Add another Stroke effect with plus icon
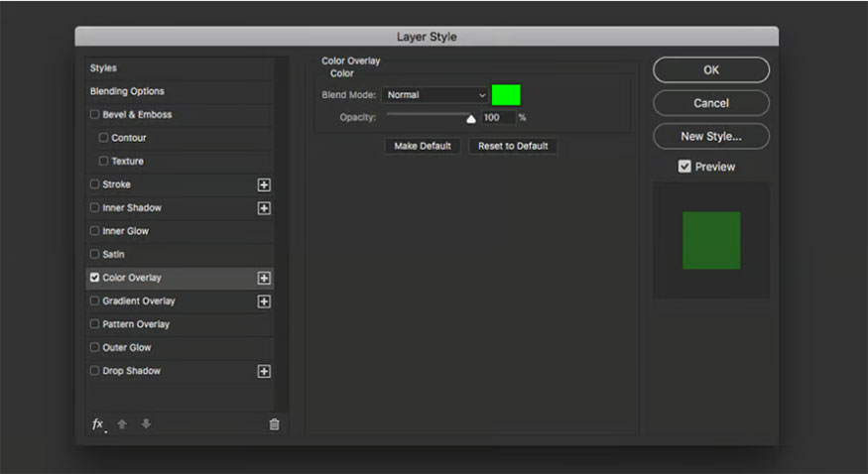Viewport: 868px width, 474px height. point(264,184)
